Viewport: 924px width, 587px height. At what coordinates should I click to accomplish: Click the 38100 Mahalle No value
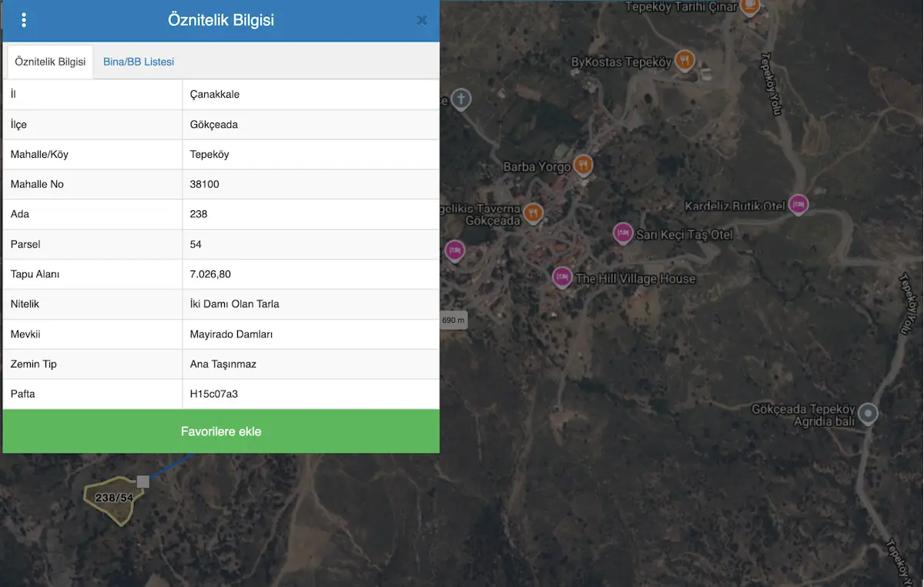pyautogui.click(x=205, y=184)
